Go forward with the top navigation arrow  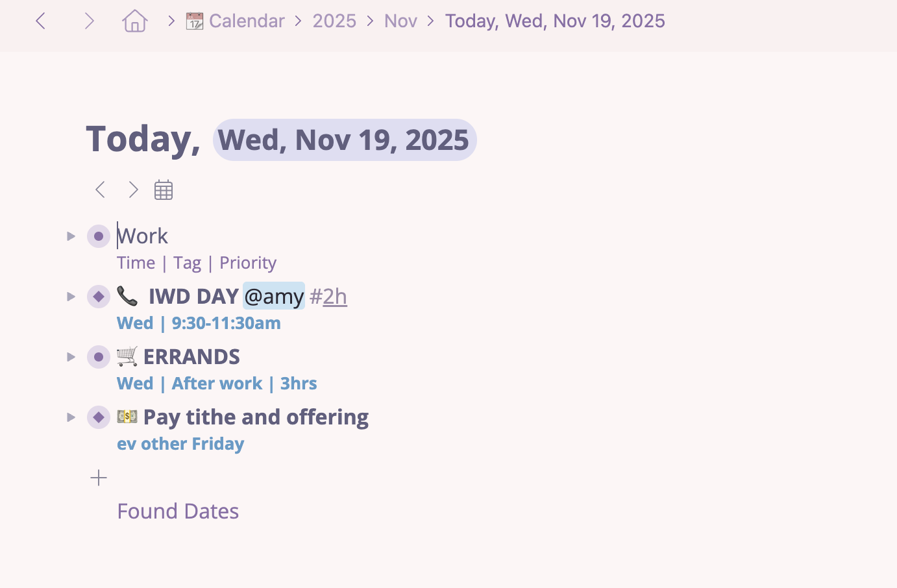[x=90, y=21]
